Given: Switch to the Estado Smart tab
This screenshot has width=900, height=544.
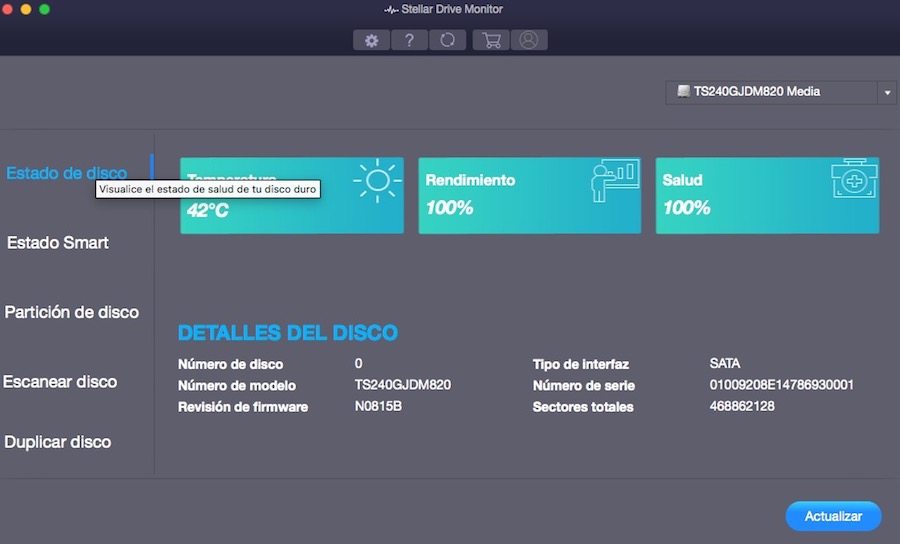Looking at the screenshot, I should 57,243.
